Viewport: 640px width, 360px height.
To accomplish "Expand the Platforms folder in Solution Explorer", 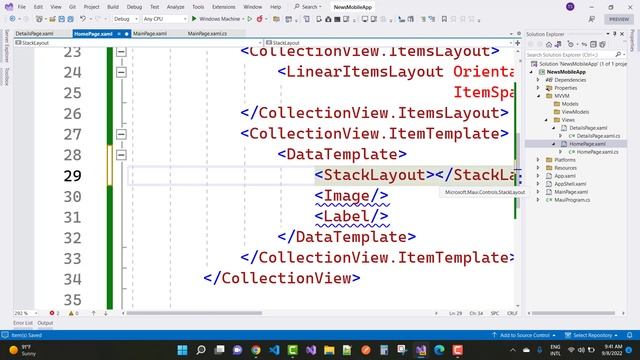I will (x=538, y=160).
